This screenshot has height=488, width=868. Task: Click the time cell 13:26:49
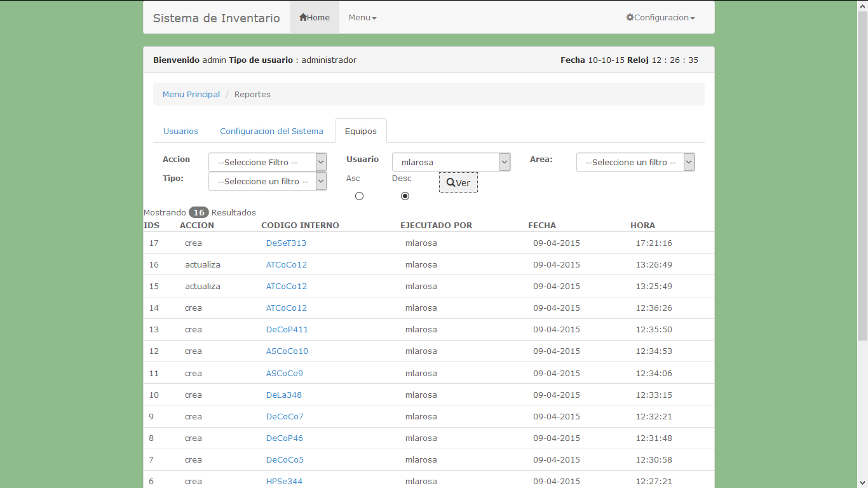654,264
